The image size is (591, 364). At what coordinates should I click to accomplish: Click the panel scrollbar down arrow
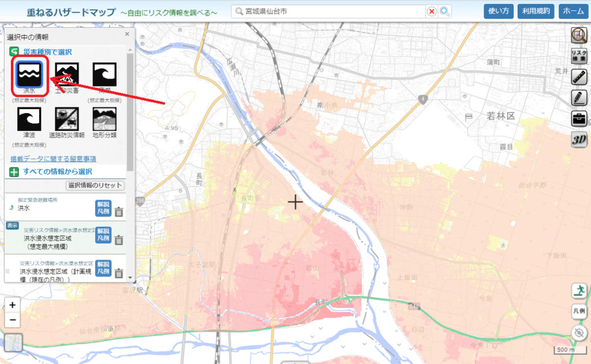click(130, 277)
